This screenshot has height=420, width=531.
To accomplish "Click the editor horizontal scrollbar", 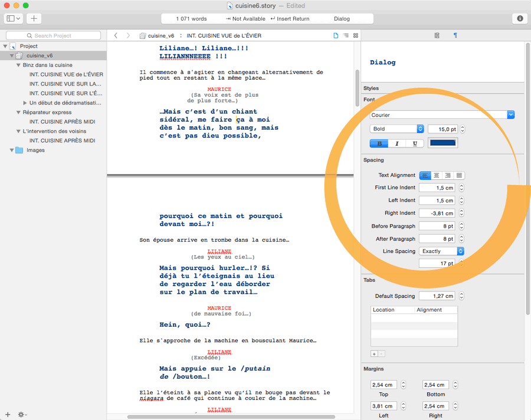I will pos(231,417).
